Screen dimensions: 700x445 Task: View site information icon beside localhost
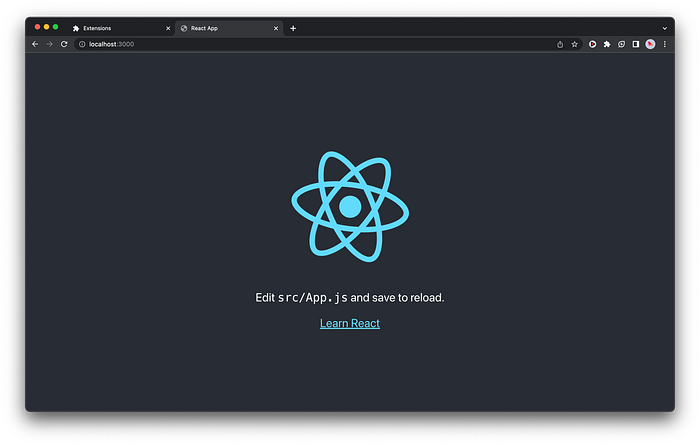coord(82,44)
